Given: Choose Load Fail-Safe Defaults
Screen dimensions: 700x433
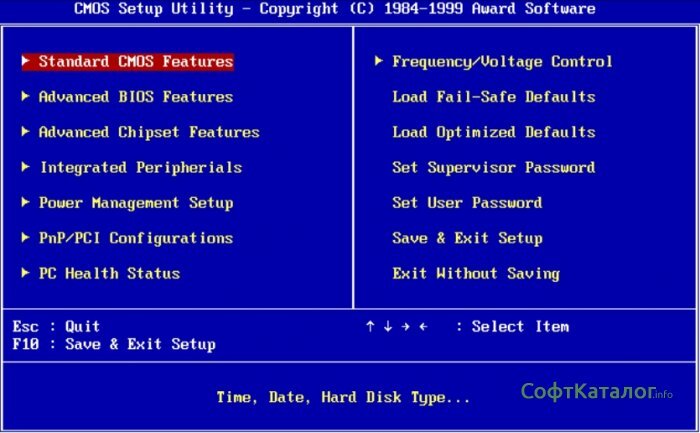Looking at the screenshot, I should click(494, 97).
